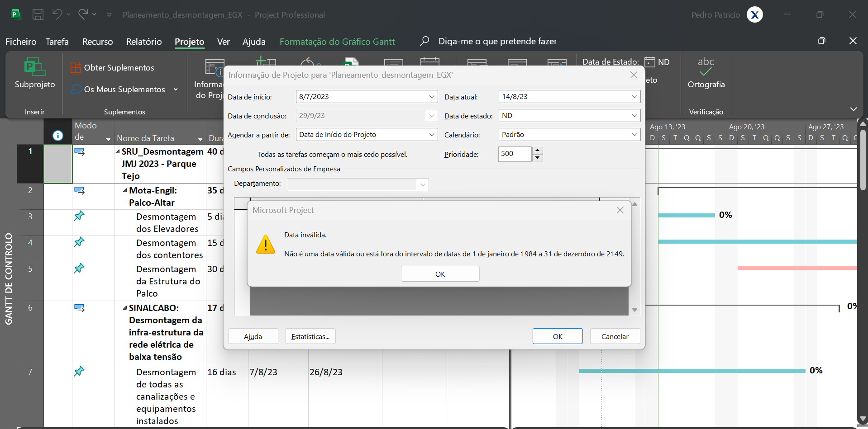
Task: Click the pin icon for Desmontagem dos contentores
Action: click(x=79, y=242)
